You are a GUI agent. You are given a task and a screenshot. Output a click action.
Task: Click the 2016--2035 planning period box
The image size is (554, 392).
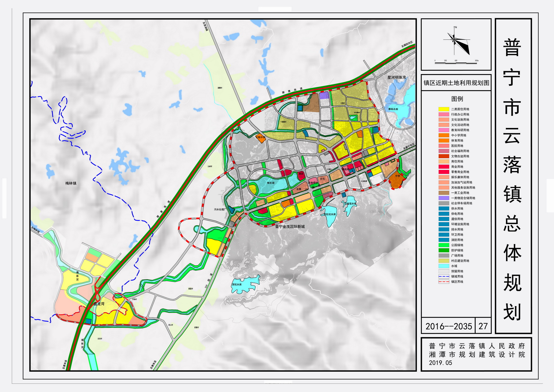[x=448, y=326]
